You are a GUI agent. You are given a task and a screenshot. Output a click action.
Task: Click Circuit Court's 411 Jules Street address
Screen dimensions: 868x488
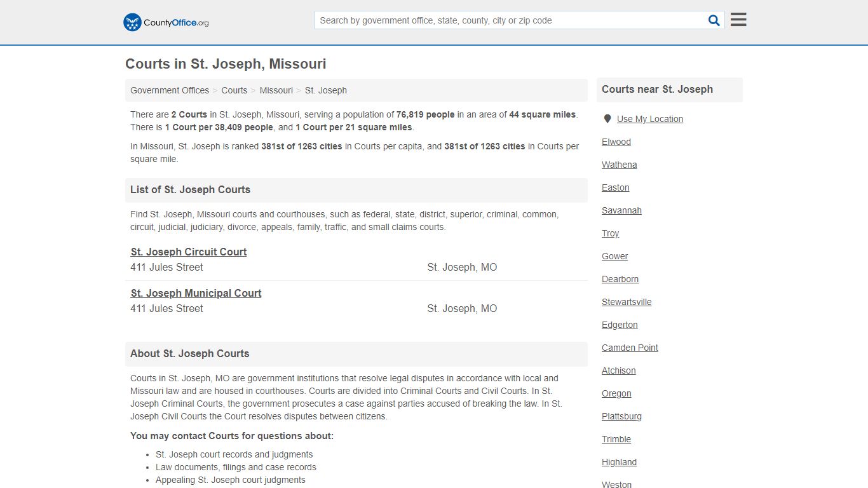click(x=167, y=267)
